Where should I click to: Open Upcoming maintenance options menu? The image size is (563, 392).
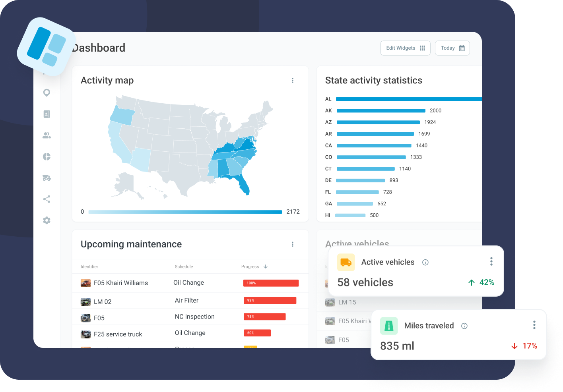tap(293, 244)
